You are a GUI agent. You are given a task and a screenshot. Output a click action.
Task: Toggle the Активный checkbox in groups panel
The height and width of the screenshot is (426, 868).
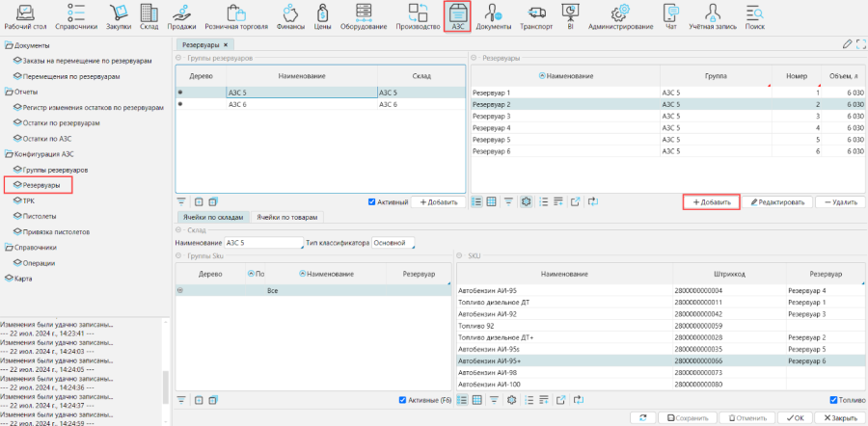(372, 202)
